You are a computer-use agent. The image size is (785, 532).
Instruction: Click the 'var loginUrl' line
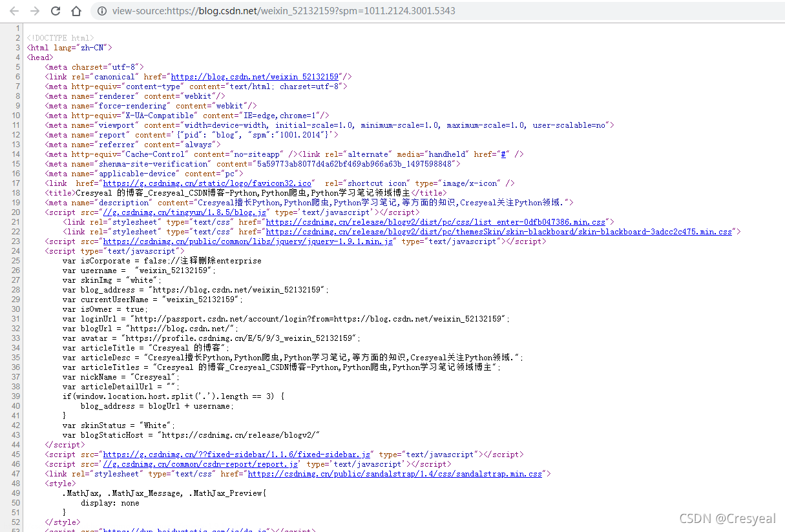tap(286, 319)
